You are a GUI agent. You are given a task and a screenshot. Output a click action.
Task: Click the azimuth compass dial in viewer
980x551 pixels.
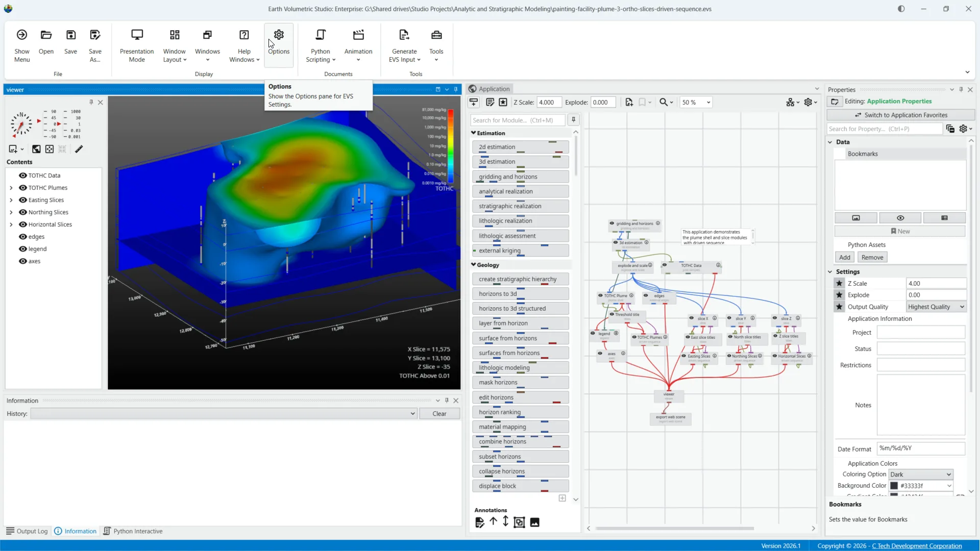click(x=21, y=124)
